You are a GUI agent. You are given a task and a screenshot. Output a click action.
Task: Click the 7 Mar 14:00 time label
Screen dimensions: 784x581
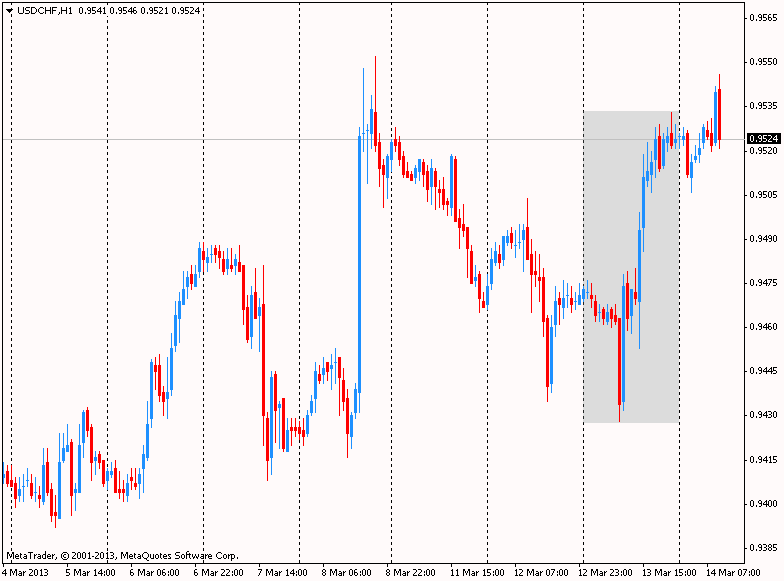point(282,572)
